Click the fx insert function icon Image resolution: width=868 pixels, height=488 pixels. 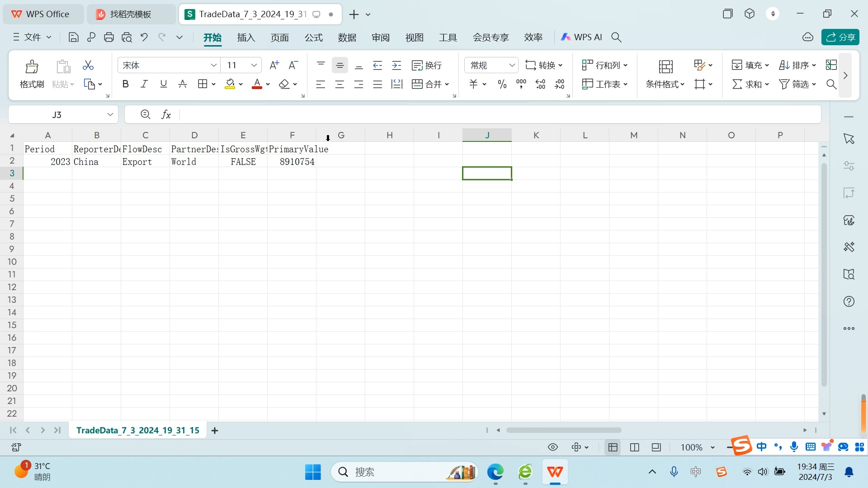pyautogui.click(x=166, y=115)
